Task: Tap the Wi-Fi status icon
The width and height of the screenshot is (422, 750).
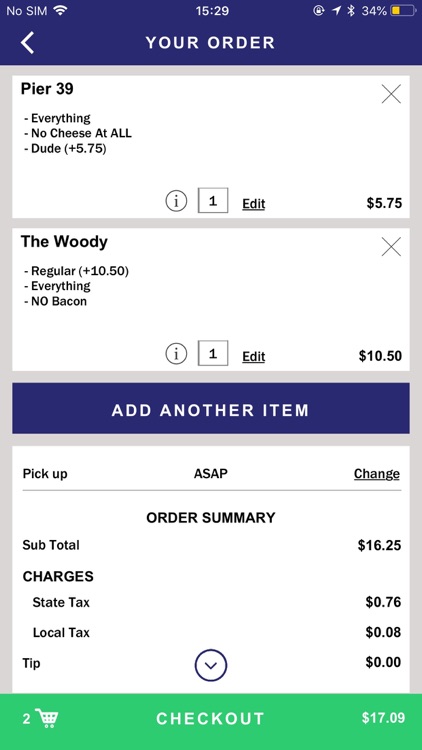Action: tap(60, 10)
